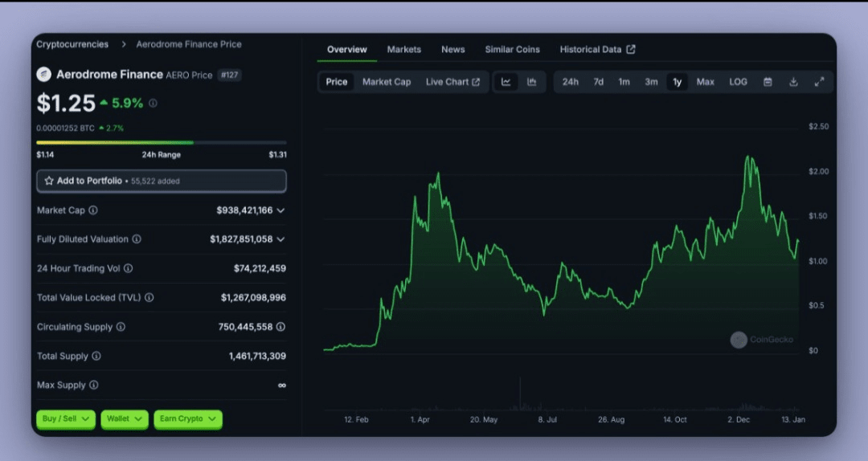Toggle LOG scale on chart
The width and height of the screenshot is (868, 461).
(738, 82)
